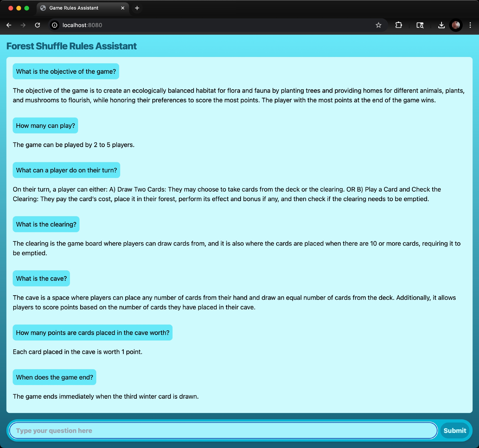Click the 'What is the cave?' question bubble

(41, 278)
